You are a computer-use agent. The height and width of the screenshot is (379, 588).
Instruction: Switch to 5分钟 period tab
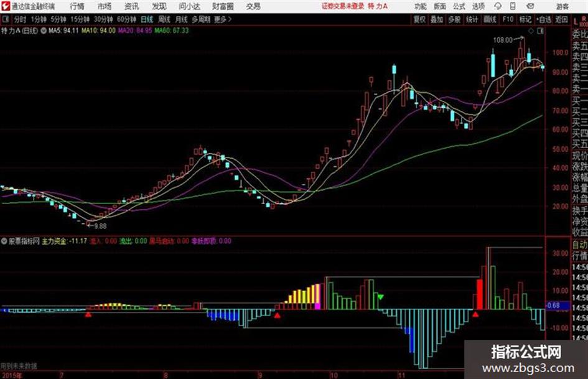(58, 19)
